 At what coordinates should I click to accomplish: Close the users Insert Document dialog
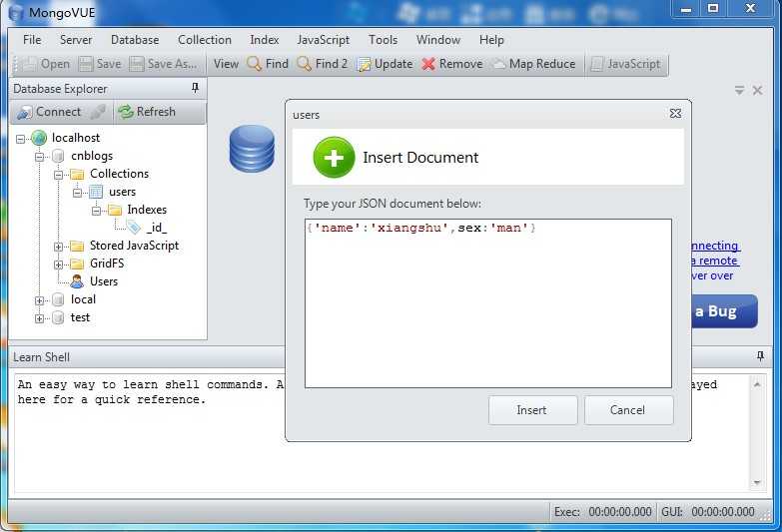click(675, 114)
